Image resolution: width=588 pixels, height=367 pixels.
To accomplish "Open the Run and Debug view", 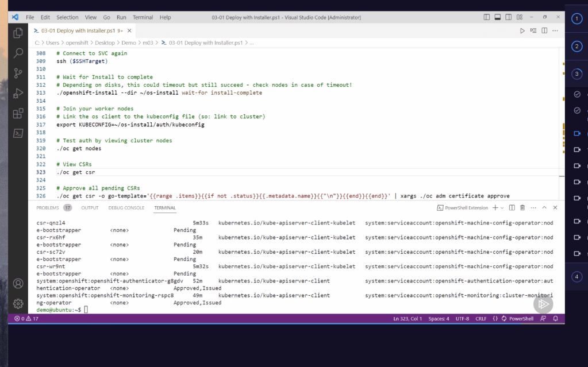I will [18, 94].
